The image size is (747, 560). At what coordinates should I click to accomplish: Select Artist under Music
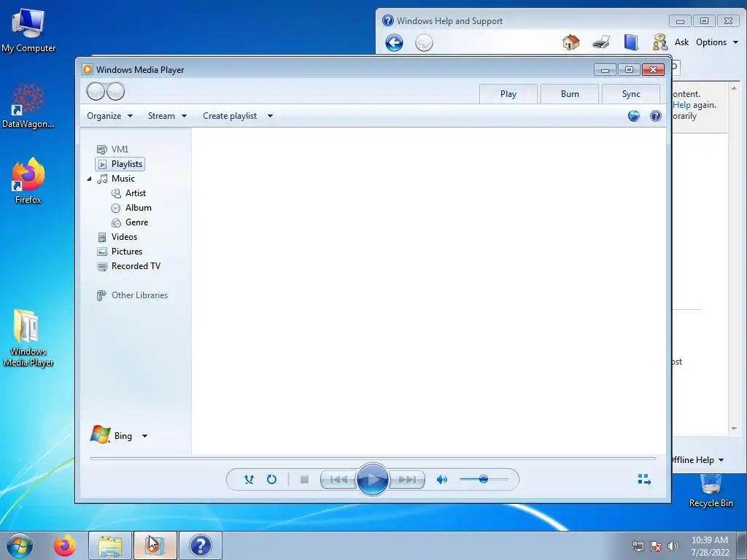(x=128, y=192)
